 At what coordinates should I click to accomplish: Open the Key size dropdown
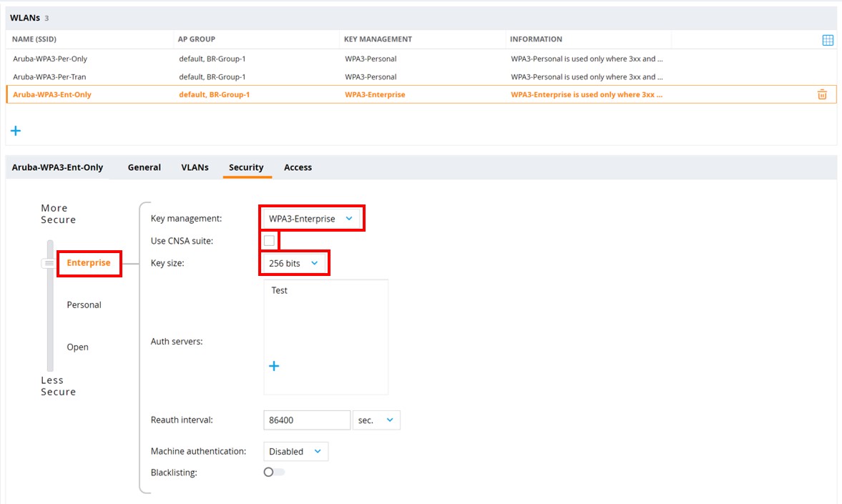tap(294, 263)
